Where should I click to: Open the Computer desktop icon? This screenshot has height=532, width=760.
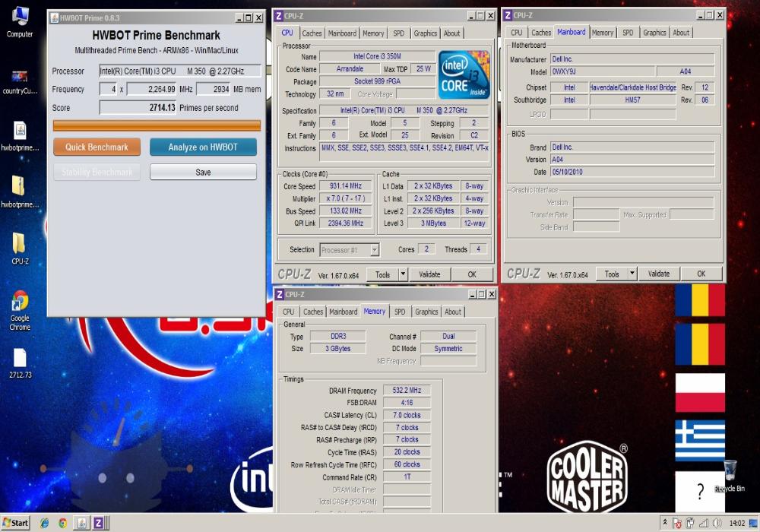(20, 22)
